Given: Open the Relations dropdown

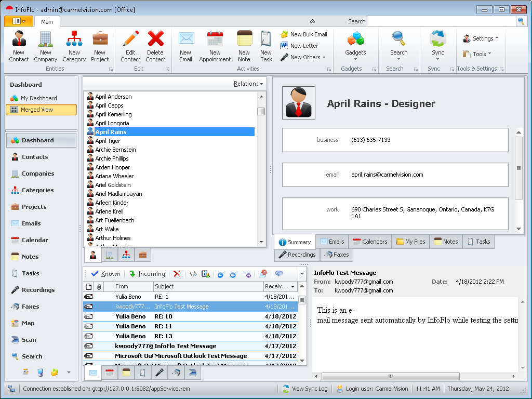Looking at the screenshot, I should click(248, 84).
